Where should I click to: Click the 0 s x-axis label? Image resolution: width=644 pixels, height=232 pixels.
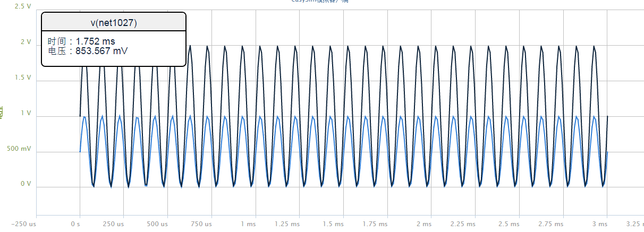pos(75,225)
